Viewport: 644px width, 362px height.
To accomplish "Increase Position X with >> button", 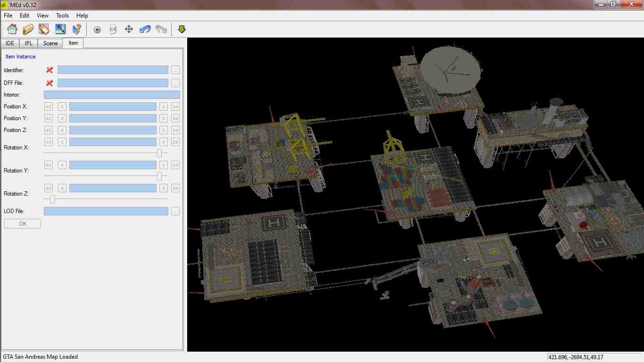I will pos(175,107).
